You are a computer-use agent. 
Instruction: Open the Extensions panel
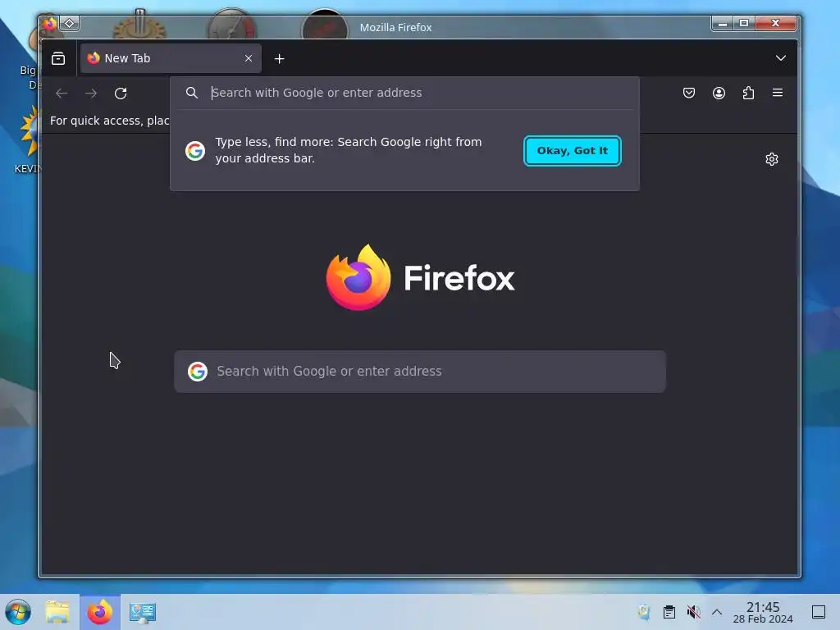(x=748, y=94)
